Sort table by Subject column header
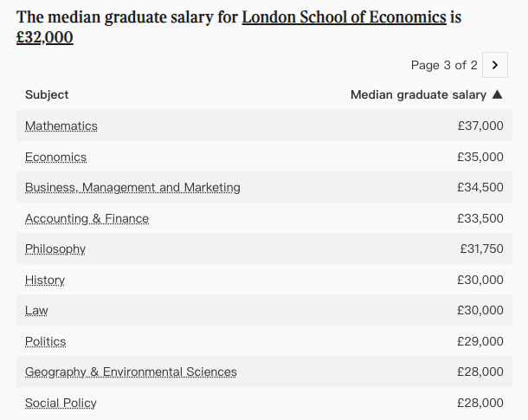Screen dimensions: 528x420 47,94
